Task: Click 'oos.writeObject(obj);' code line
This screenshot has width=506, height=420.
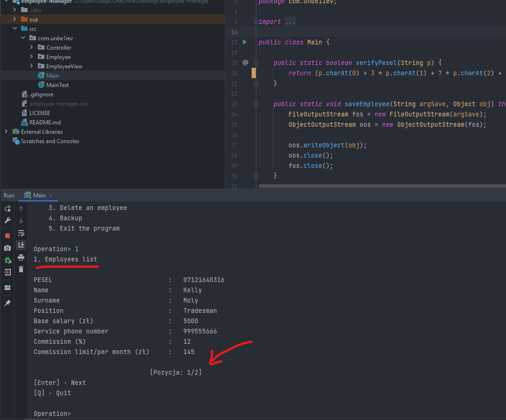Action: 327,145
